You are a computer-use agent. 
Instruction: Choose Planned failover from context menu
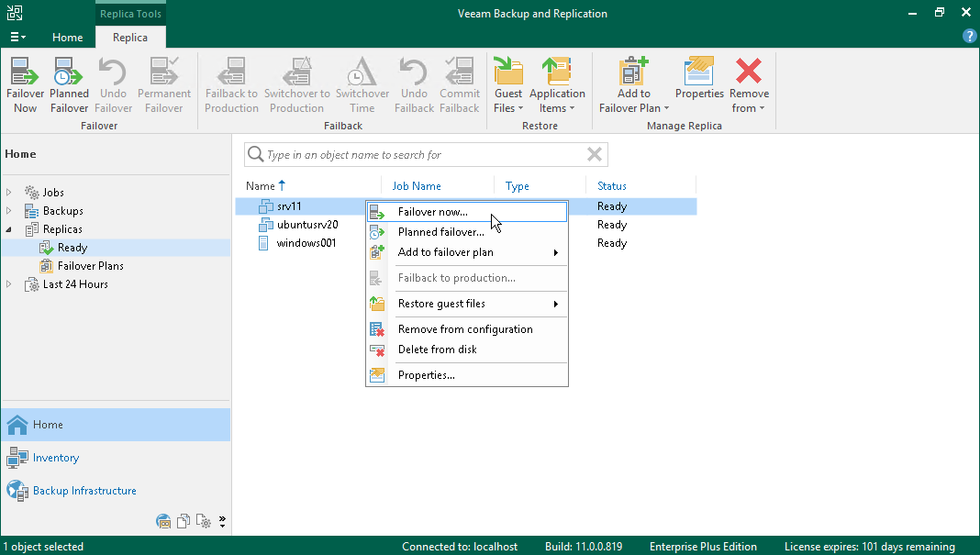[x=467, y=232]
